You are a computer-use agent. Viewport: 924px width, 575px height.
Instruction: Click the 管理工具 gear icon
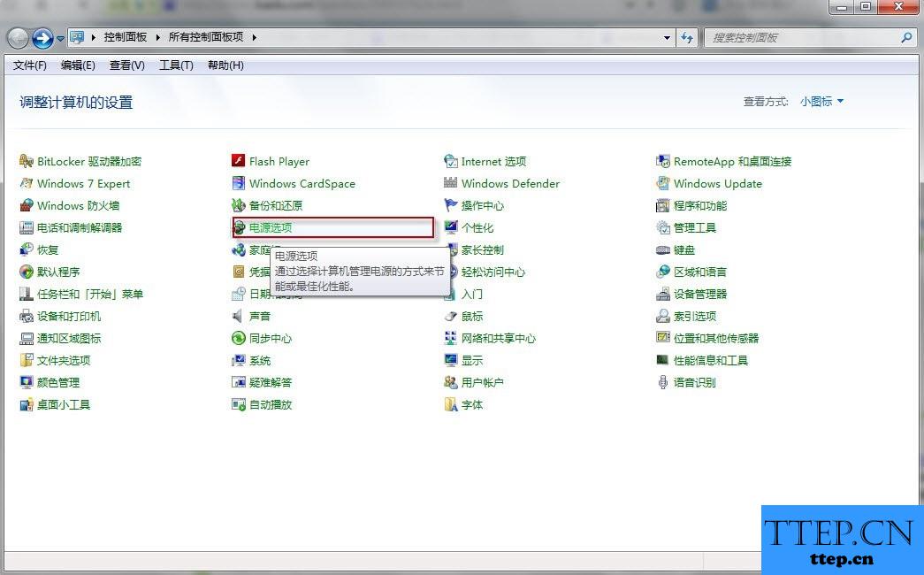point(663,227)
